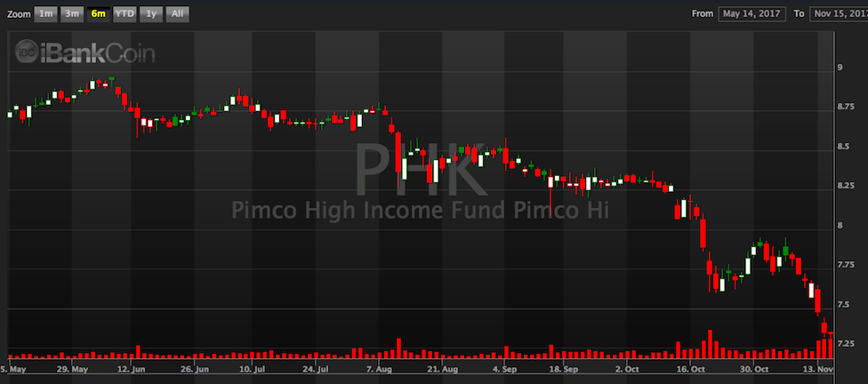Click the 8.25 price axis label
The width and height of the screenshot is (868, 384).
tap(845, 186)
